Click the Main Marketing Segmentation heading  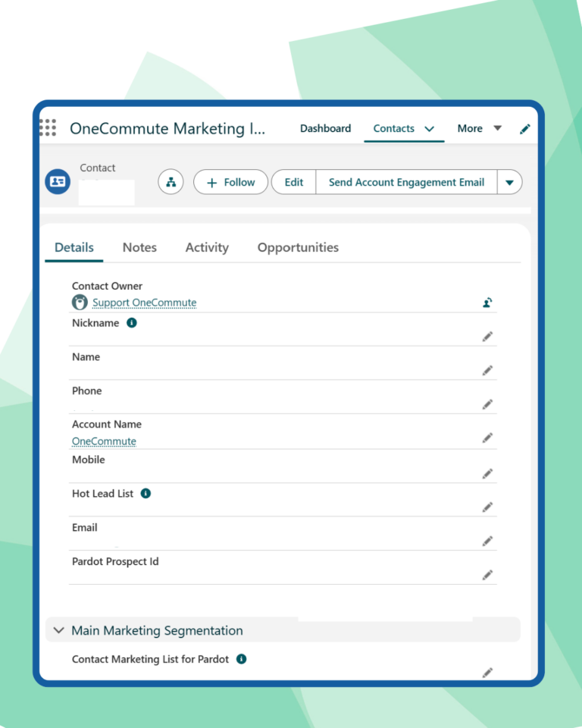(x=158, y=630)
